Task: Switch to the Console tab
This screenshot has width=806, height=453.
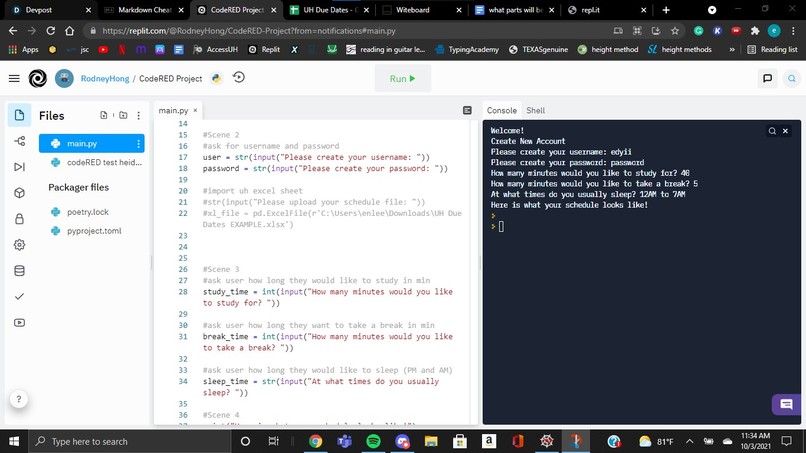Action: point(502,110)
